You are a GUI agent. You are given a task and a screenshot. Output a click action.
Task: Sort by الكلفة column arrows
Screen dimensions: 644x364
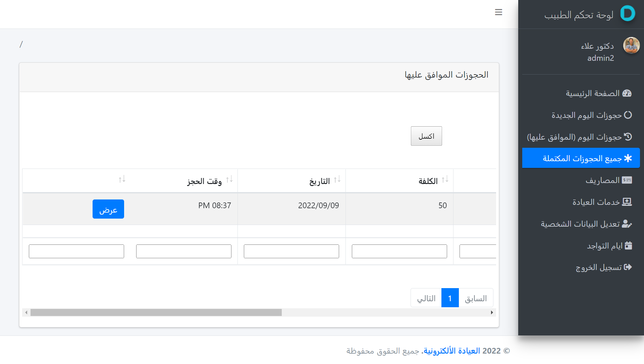[445, 180]
